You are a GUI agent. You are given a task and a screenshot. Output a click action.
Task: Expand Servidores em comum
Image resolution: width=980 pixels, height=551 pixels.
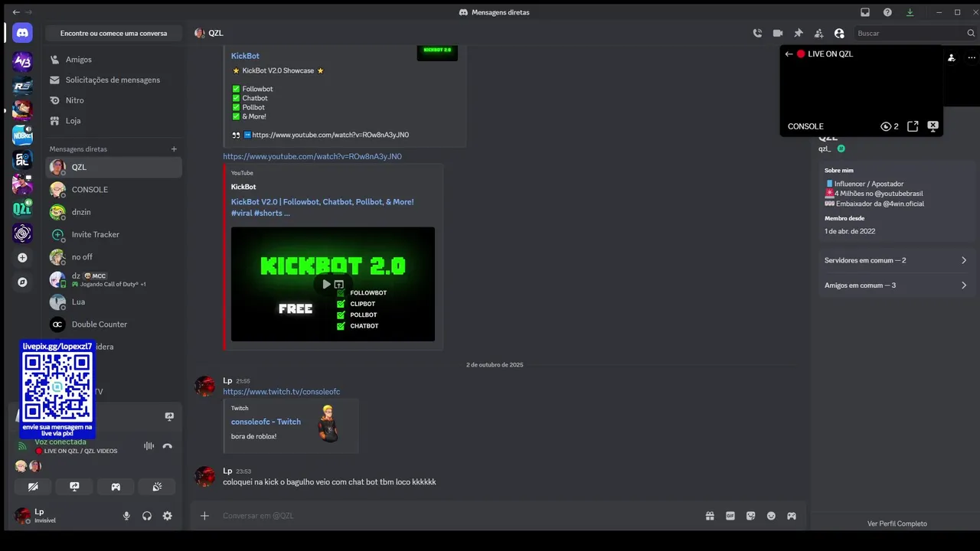(x=895, y=260)
